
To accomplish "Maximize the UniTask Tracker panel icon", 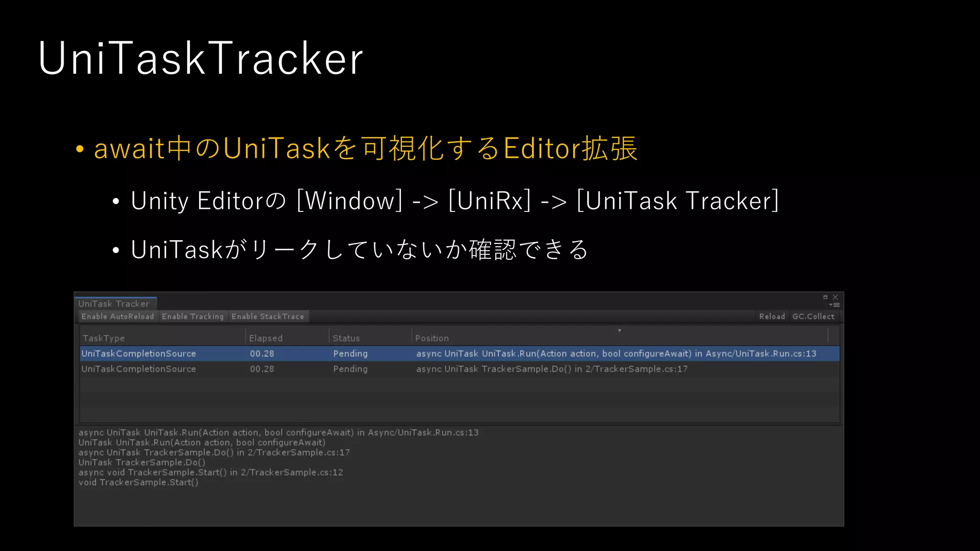I will pyautogui.click(x=825, y=297).
